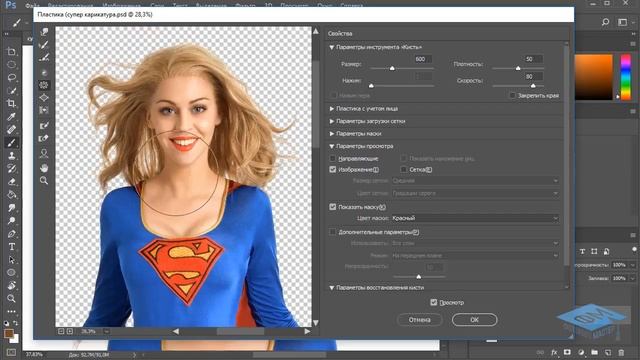Open the Liquify preview zoom percentage dropdown
640x360 pixels.
[x=107, y=331]
